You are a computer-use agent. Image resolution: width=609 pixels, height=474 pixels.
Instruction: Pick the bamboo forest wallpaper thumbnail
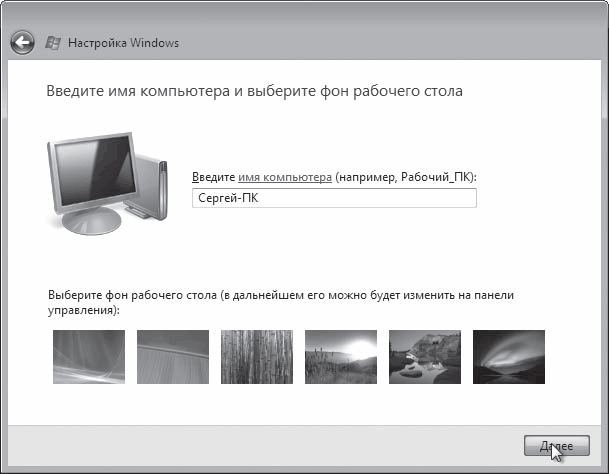pyautogui.click(x=257, y=357)
